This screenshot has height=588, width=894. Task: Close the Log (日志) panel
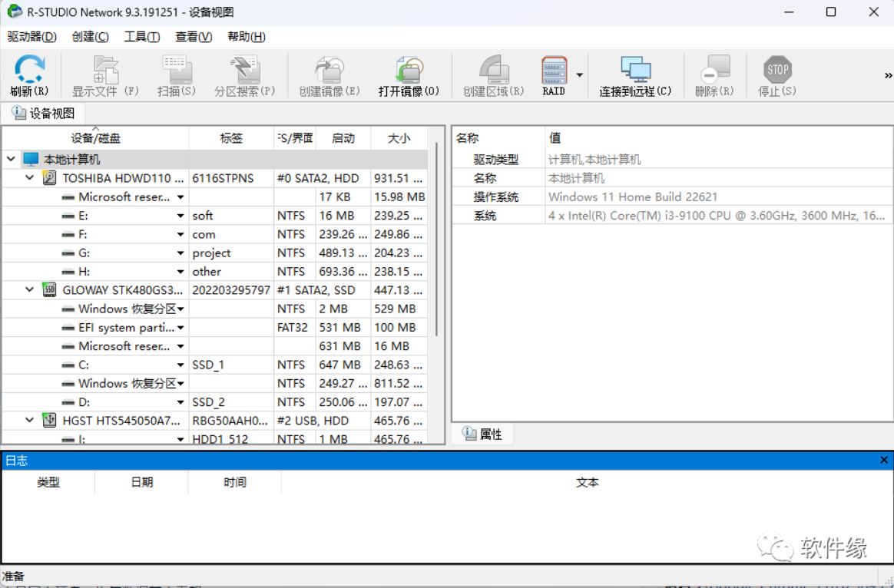(884, 460)
